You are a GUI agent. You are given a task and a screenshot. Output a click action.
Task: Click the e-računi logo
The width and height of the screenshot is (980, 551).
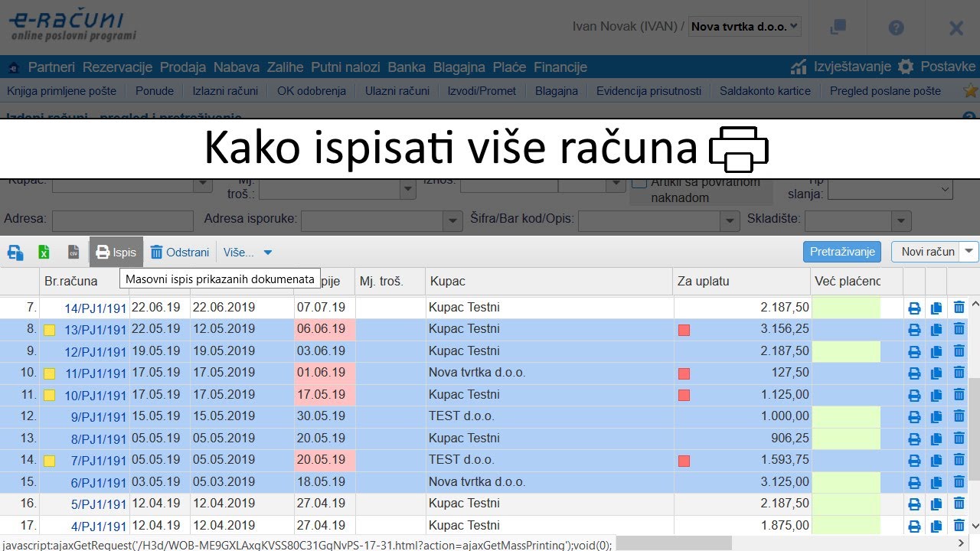tap(73, 25)
